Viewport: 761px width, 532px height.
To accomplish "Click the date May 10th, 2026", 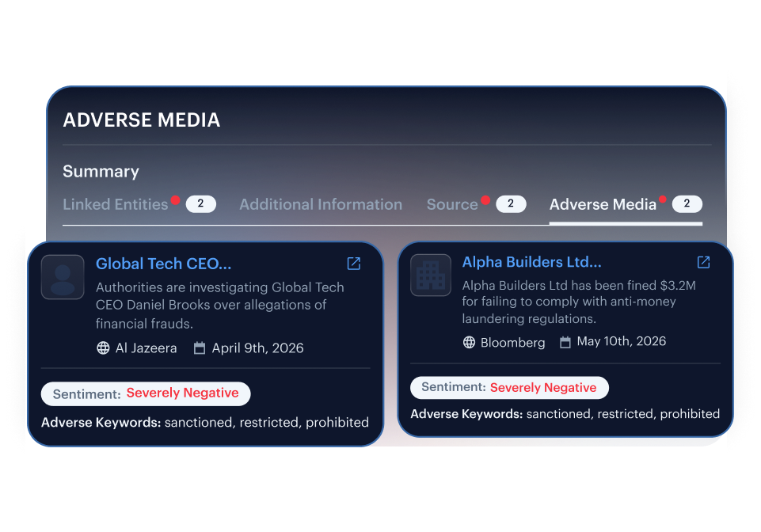I will (621, 341).
